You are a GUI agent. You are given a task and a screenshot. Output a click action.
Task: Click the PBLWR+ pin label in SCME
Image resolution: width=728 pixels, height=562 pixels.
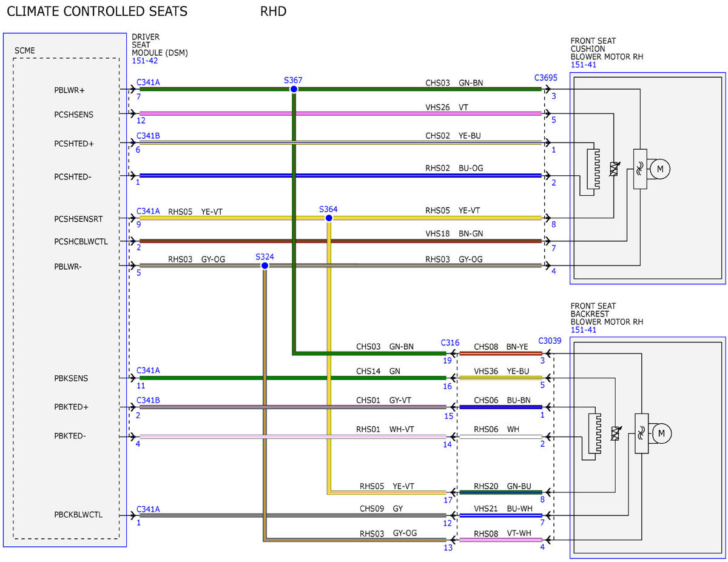coord(70,90)
